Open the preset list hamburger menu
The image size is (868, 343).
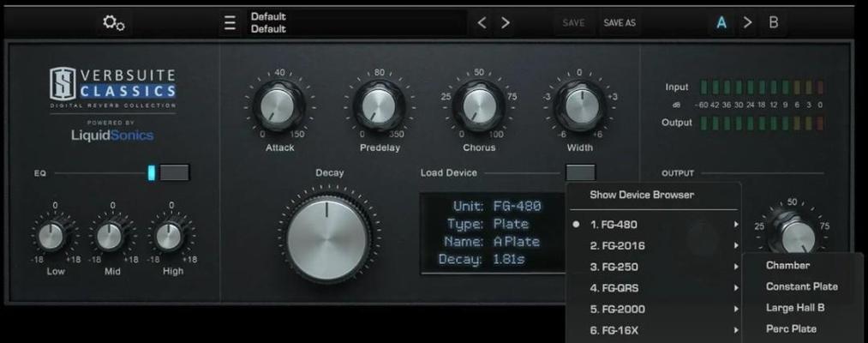(230, 22)
